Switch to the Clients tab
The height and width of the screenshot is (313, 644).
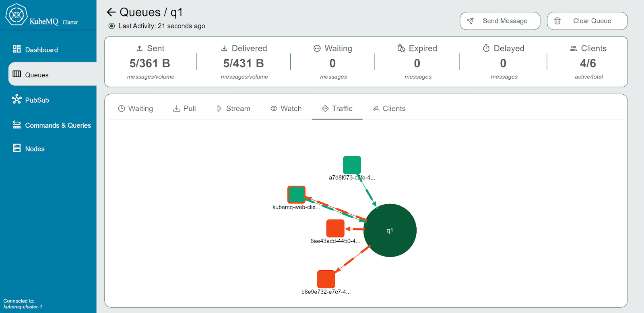389,108
